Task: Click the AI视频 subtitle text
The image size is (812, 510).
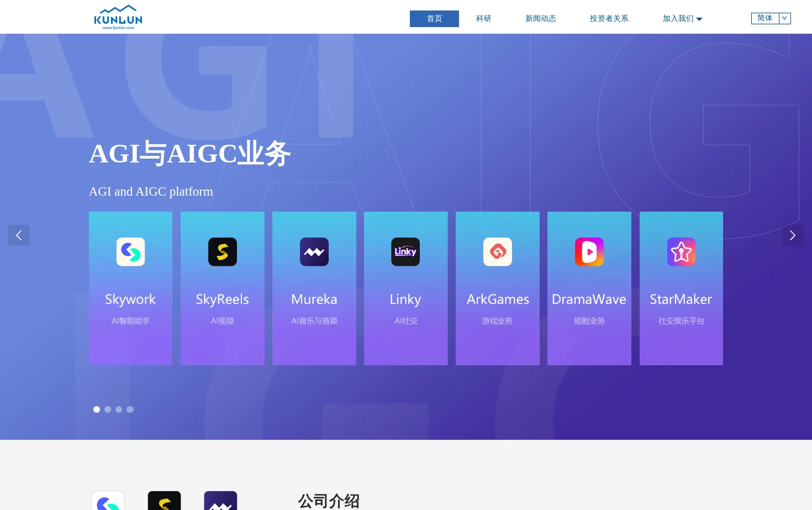Action: pos(223,321)
